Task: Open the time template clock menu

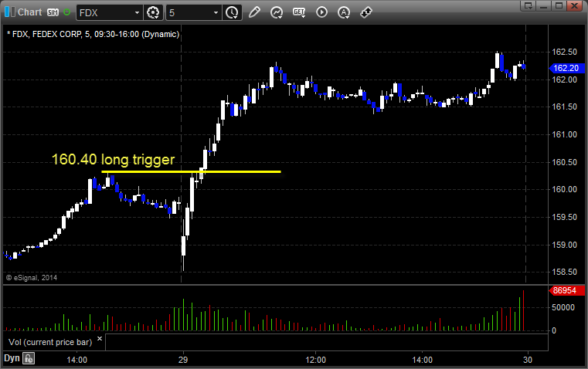Action: click(232, 12)
